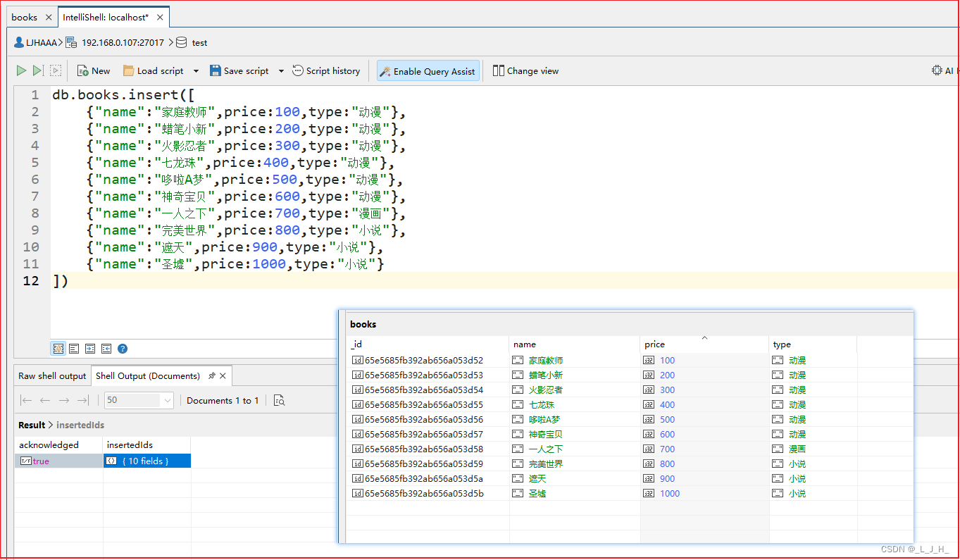Screen dimensions: 960x560
Task: Select price cell 900
Action: (704, 478)
